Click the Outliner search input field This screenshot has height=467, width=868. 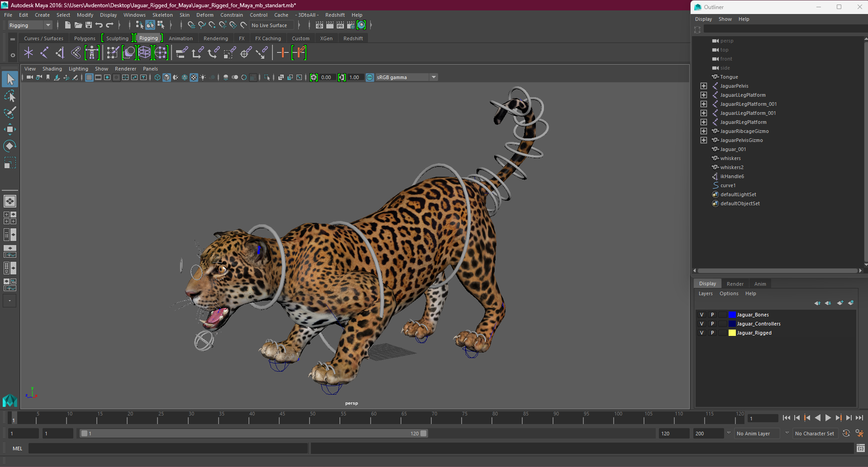point(785,29)
